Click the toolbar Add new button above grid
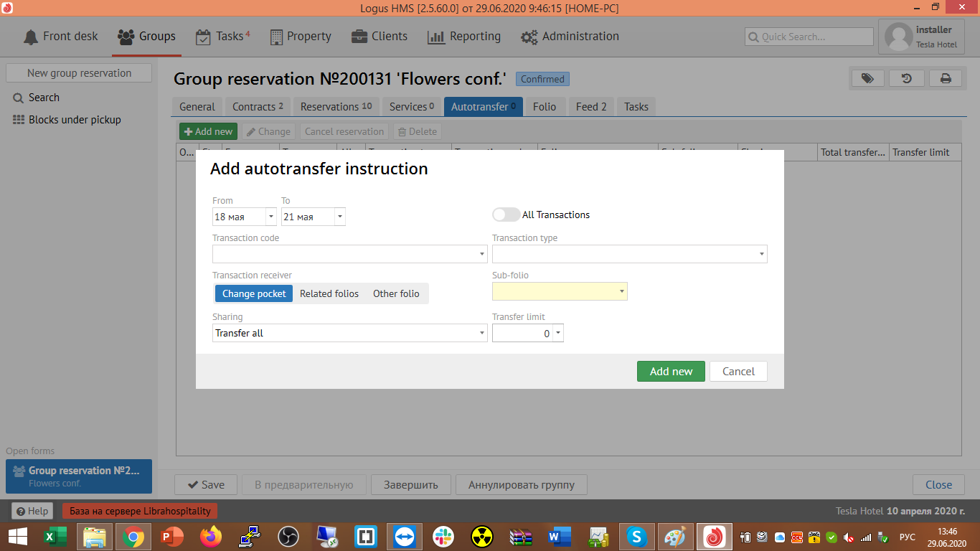Screen dimensions: 980x551 [208, 132]
